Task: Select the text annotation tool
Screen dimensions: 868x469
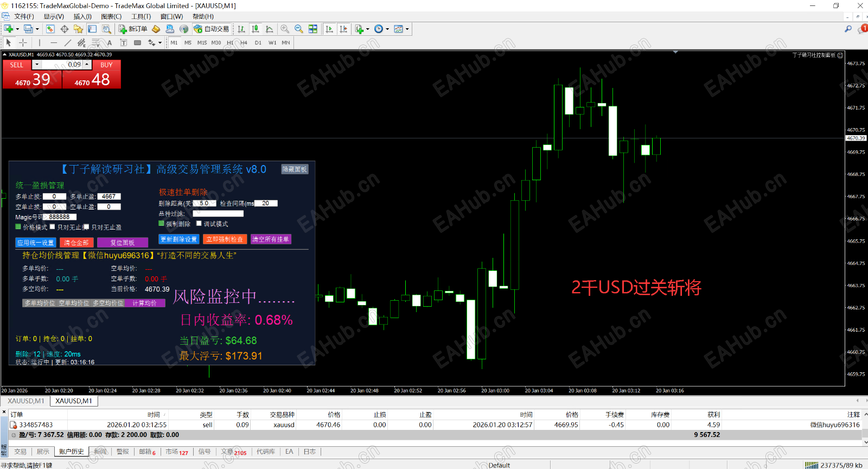Action: tap(110, 42)
